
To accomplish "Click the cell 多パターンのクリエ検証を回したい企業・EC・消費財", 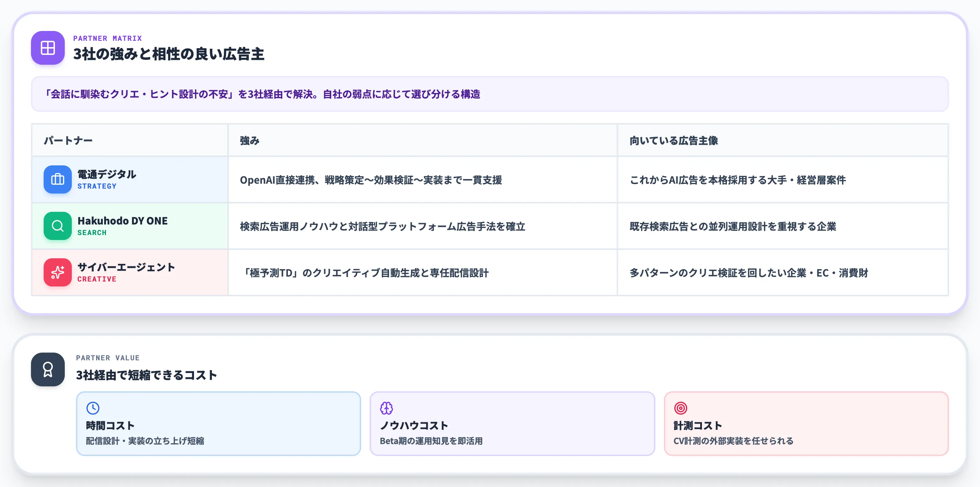I will [x=783, y=273].
